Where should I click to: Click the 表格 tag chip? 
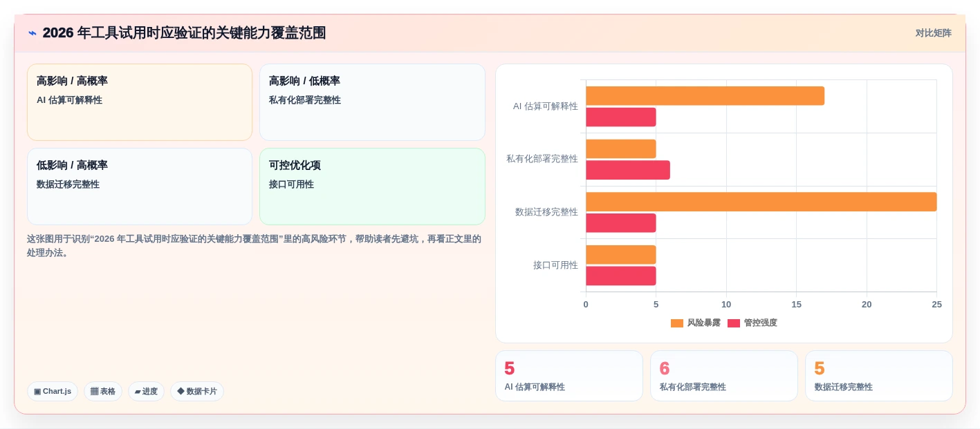point(103,391)
